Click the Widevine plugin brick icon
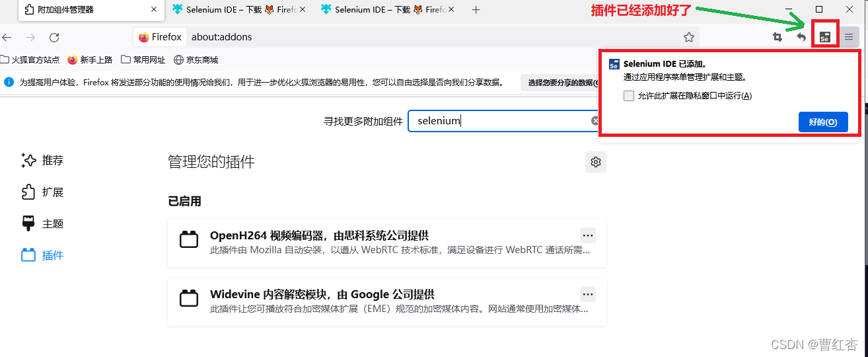868x357 pixels. coord(189,297)
